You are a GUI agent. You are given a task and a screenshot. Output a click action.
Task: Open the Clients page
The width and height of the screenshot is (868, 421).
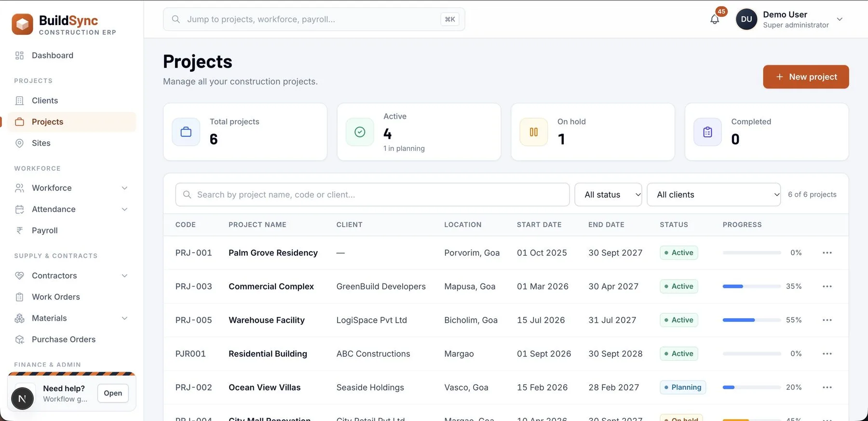(72, 101)
